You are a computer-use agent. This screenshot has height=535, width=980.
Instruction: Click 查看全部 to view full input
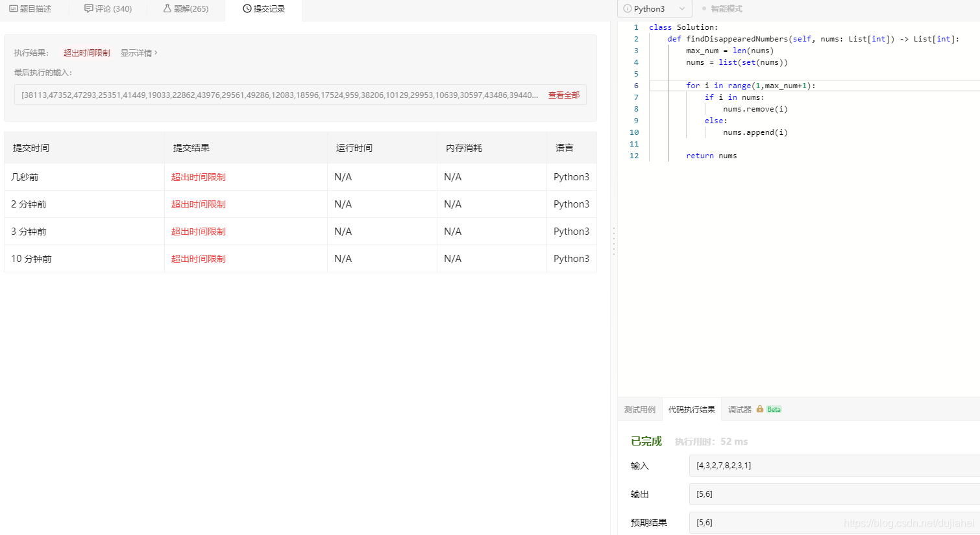564,95
